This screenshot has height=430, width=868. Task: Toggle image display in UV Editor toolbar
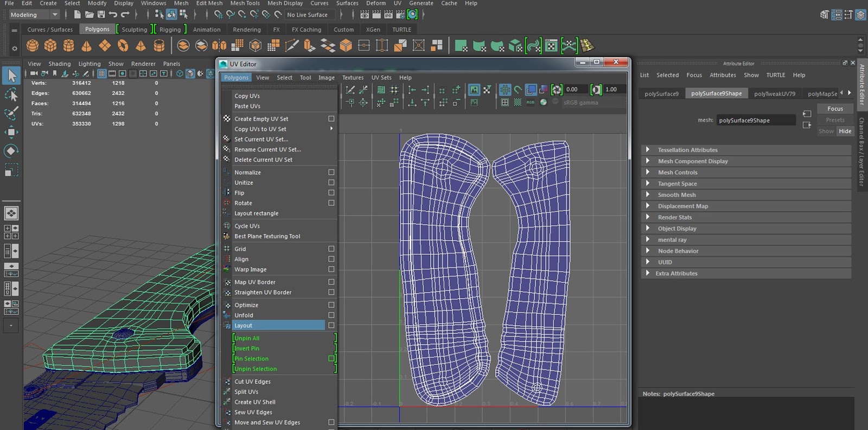coord(474,90)
